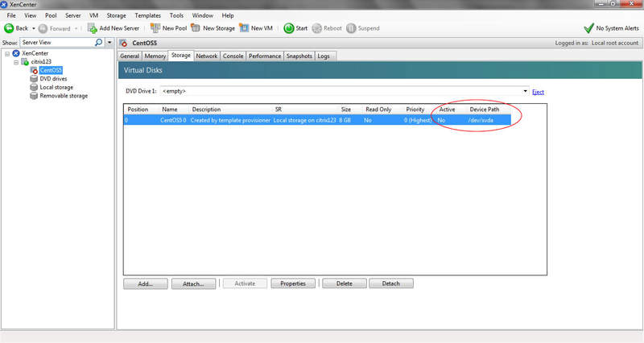Image resolution: width=644 pixels, height=343 pixels.
Task: Click the XenCenter root node icon
Action: pyautogui.click(x=16, y=53)
